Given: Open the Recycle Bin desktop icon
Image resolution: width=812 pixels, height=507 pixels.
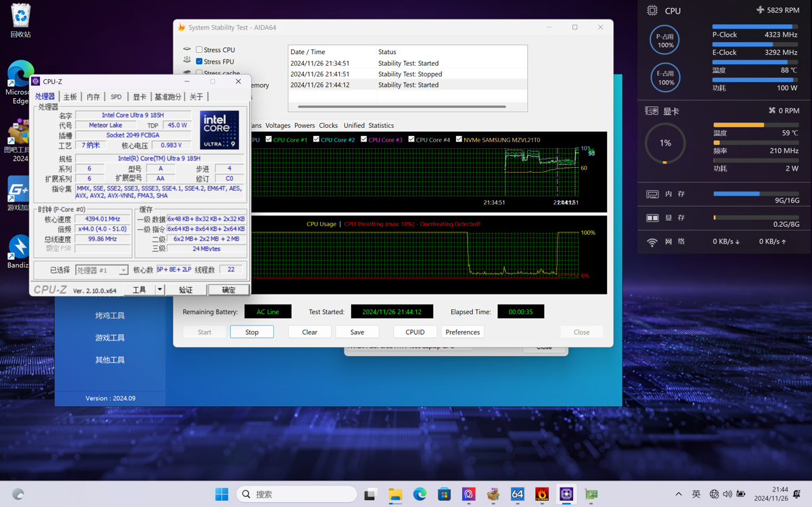Looking at the screenshot, I should [x=20, y=20].
